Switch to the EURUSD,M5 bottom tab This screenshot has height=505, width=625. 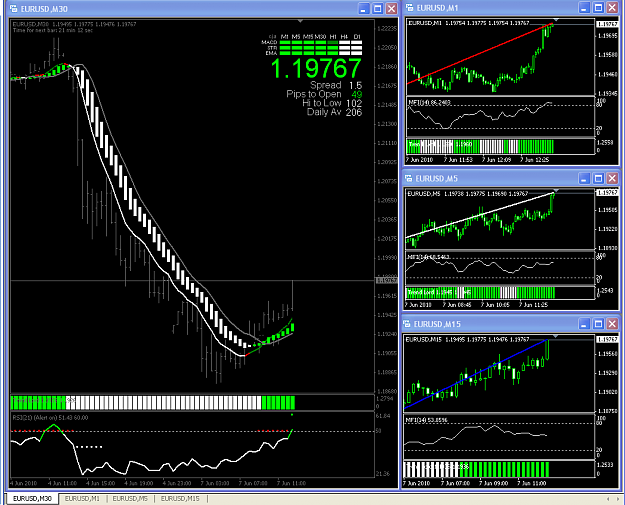click(x=130, y=499)
